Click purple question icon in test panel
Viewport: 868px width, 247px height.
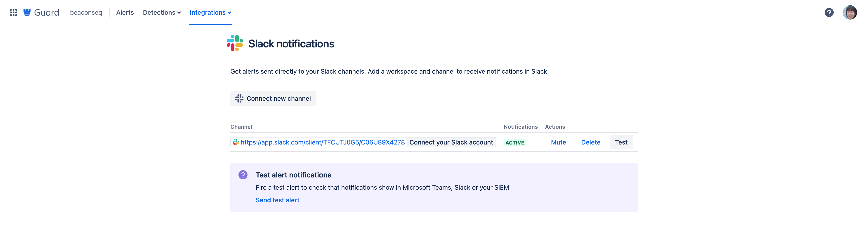[x=243, y=175]
